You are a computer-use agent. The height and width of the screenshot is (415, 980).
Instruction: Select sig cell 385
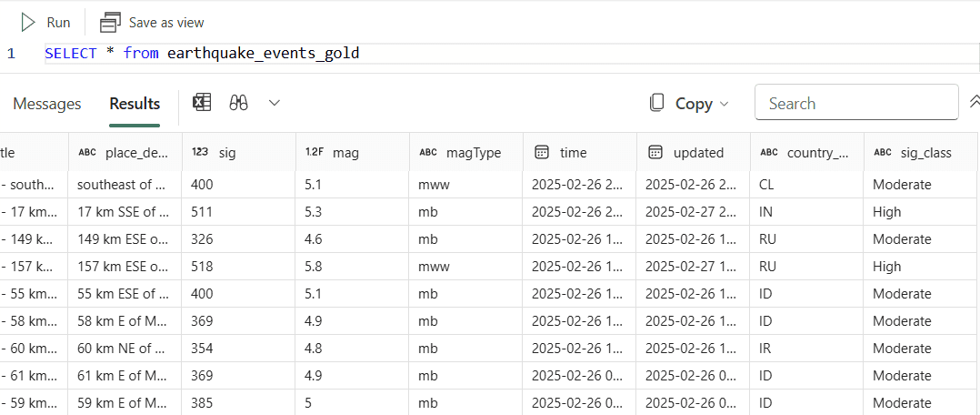tap(239, 403)
